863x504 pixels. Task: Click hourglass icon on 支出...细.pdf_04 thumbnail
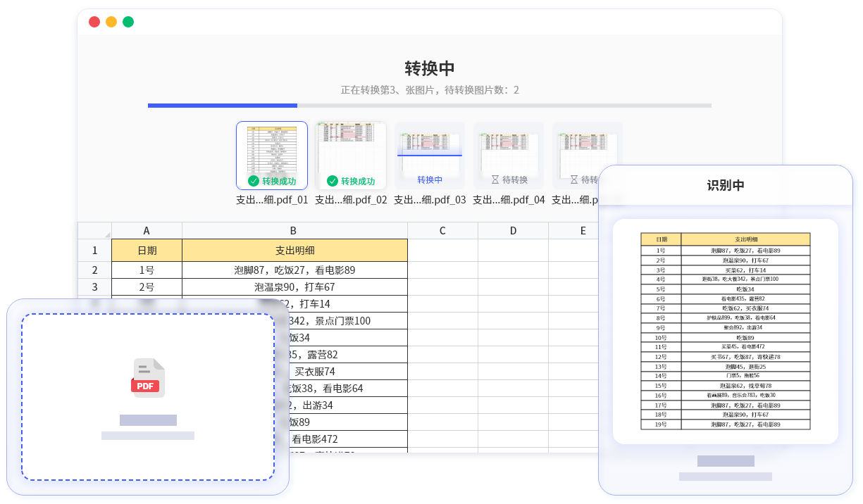(495, 179)
